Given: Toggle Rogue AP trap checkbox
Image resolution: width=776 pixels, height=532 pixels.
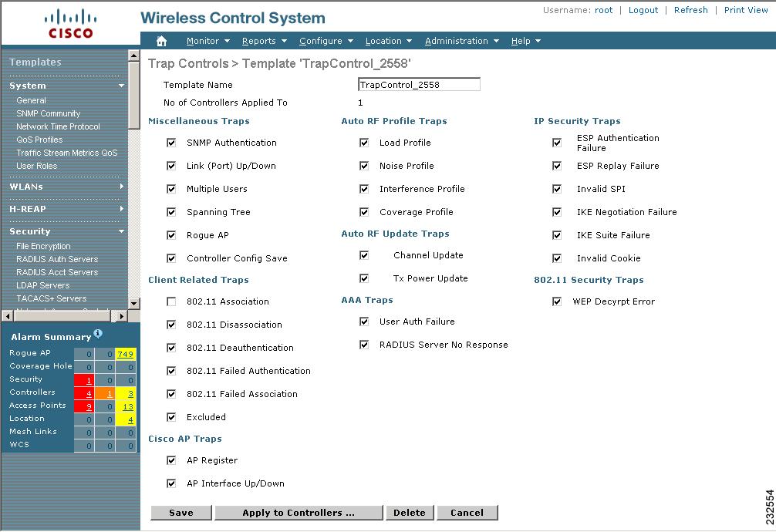Looking at the screenshot, I should point(171,235).
